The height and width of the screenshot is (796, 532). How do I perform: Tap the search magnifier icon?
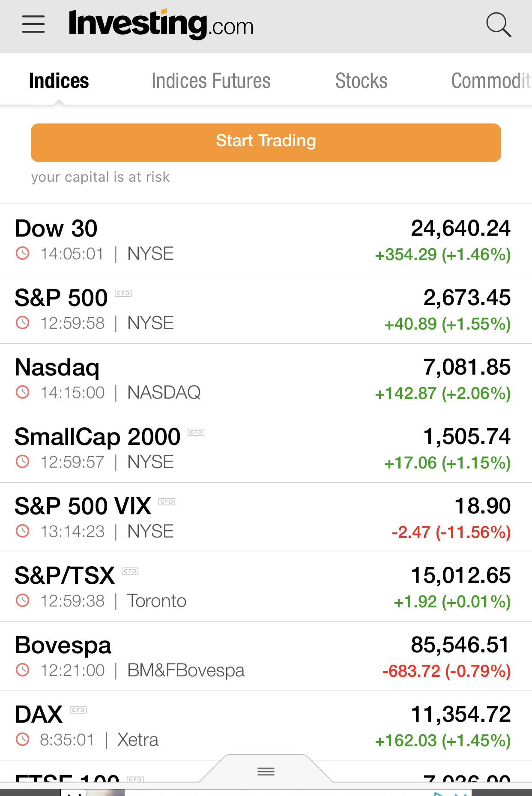coord(499,25)
